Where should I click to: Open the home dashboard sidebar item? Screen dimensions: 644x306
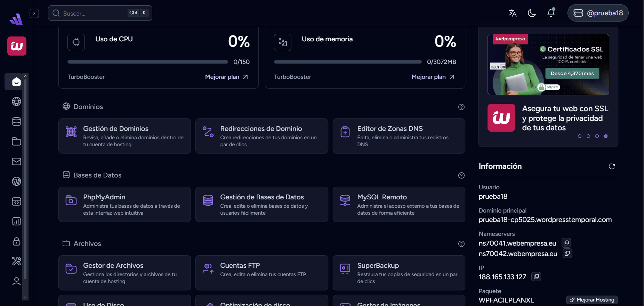pyautogui.click(x=16, y=82)
